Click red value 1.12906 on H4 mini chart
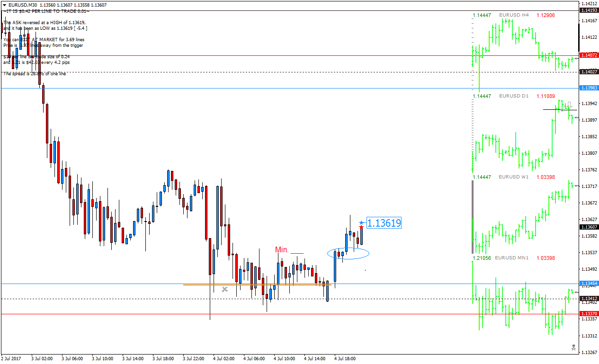 click(546, 15)
